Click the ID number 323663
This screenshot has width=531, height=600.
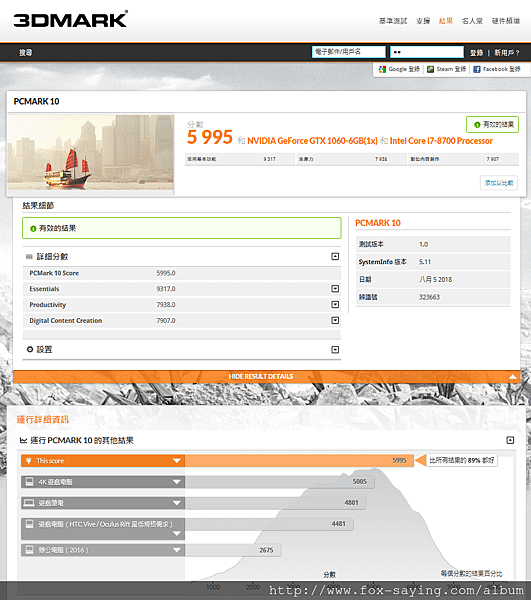tap(429, 297)
